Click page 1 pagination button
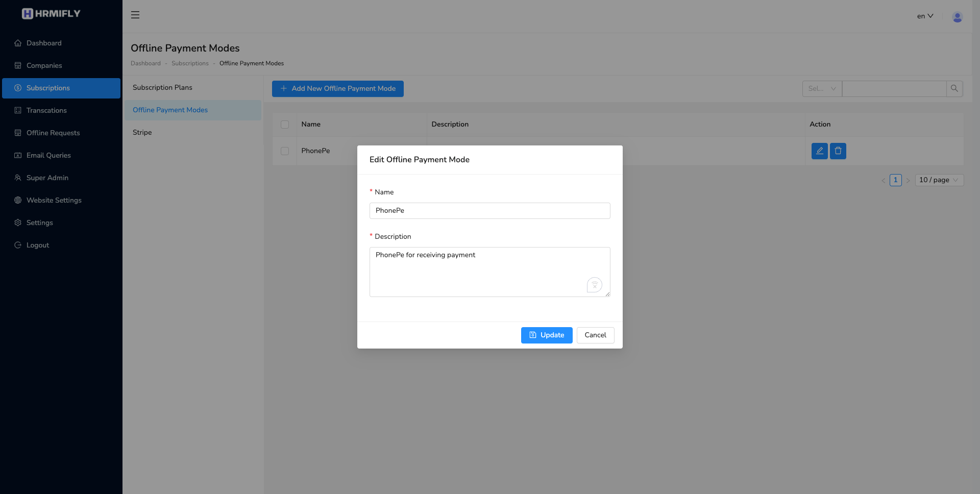This screenshot has width=980, height=494. pyautogui.click(x=896, y=180)
